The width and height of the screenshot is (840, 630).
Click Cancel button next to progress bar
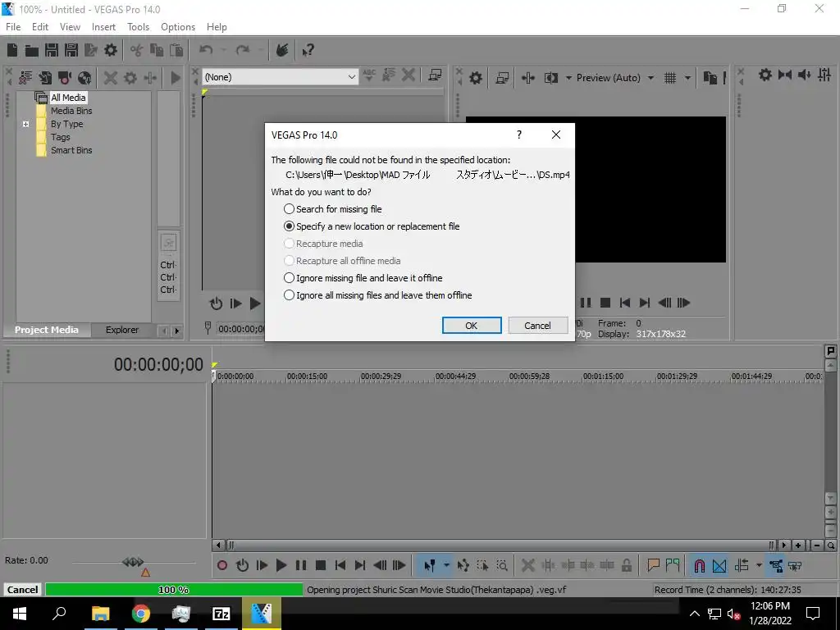[x=22, y=589]
